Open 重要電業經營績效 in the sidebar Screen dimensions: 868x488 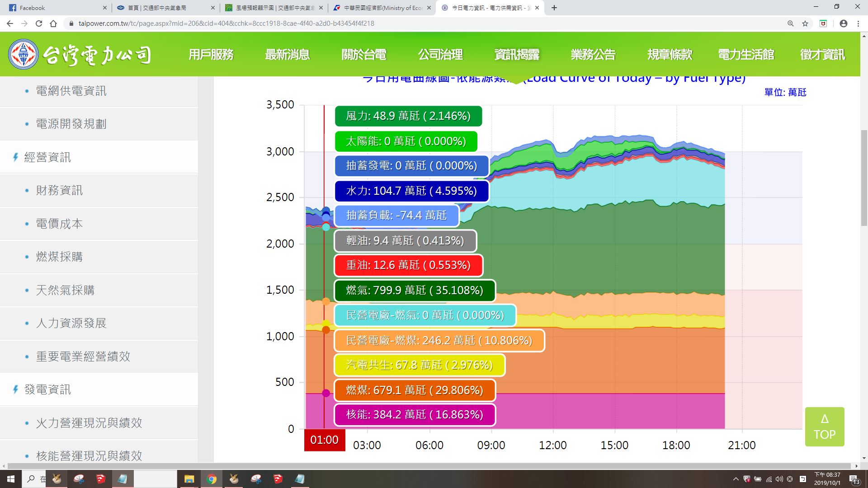coord(99,357)
